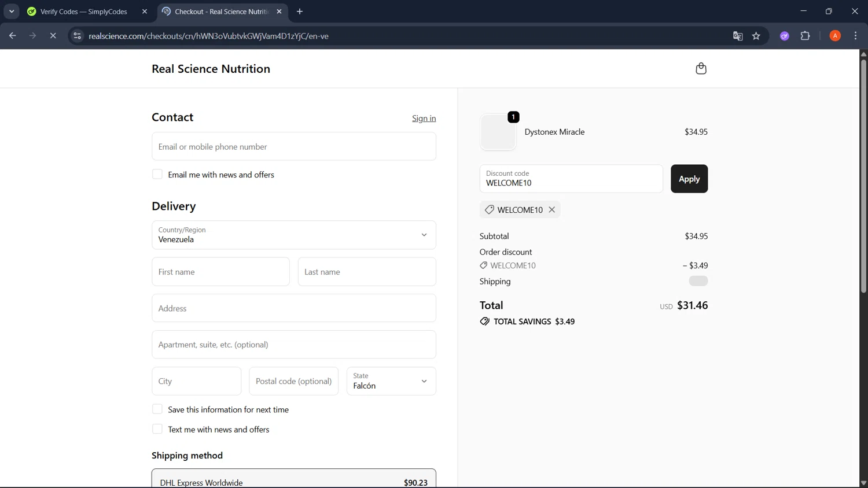The width and height of the screenshot is (868, 488).
Task: Stop loading the page
Action: (53, 36)
